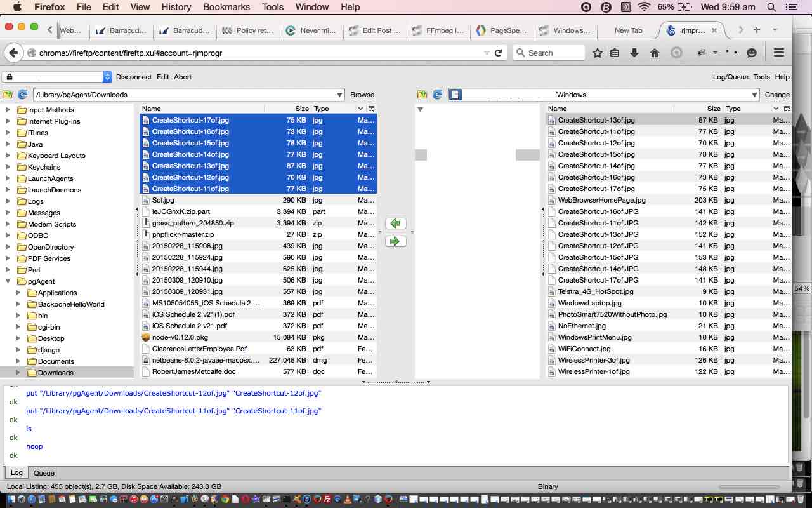Open Notification Center icon
812x508 pixels.
pos(792,7)
